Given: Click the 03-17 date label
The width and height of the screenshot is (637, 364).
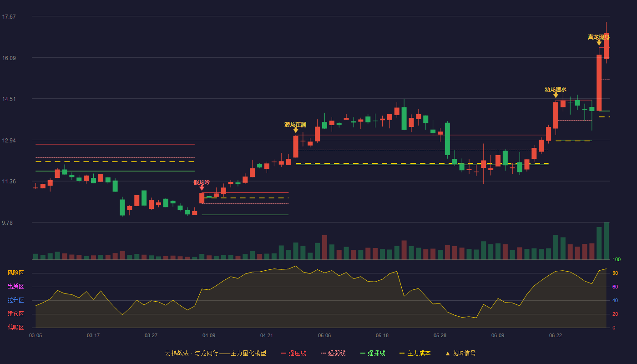Looking at the screenshot, I should click(93, 335).
